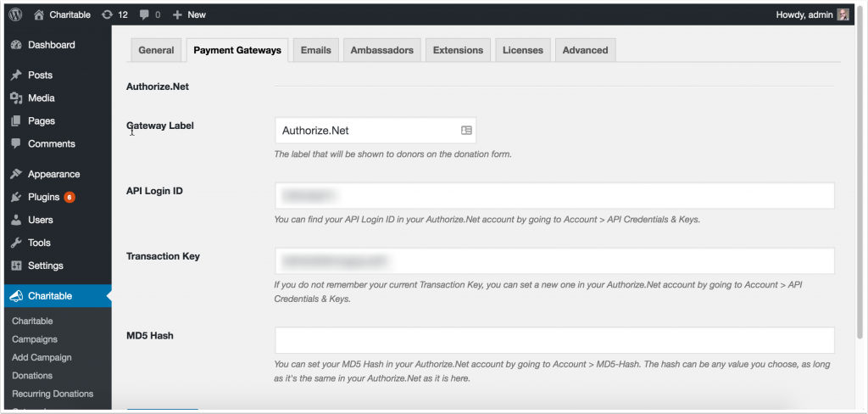The width and height of the screenshot is (868, 414).
Task: Click the text 'You can set your MD5 Hash'
Action: (552, 372)
